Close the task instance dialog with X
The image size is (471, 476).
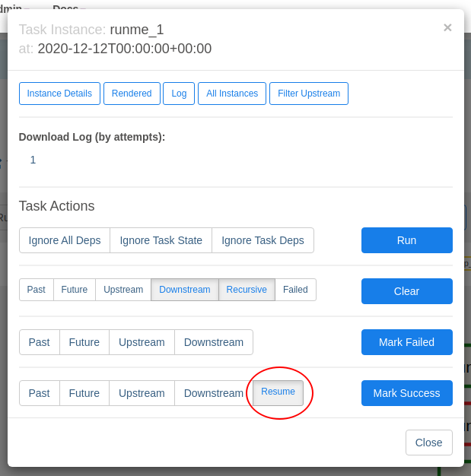tap(447, 27)
